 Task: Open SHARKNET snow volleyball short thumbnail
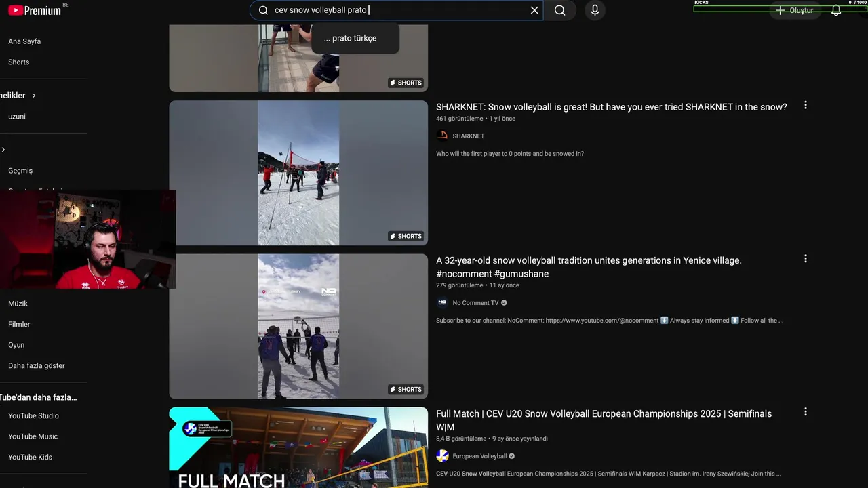click(298, 173)
